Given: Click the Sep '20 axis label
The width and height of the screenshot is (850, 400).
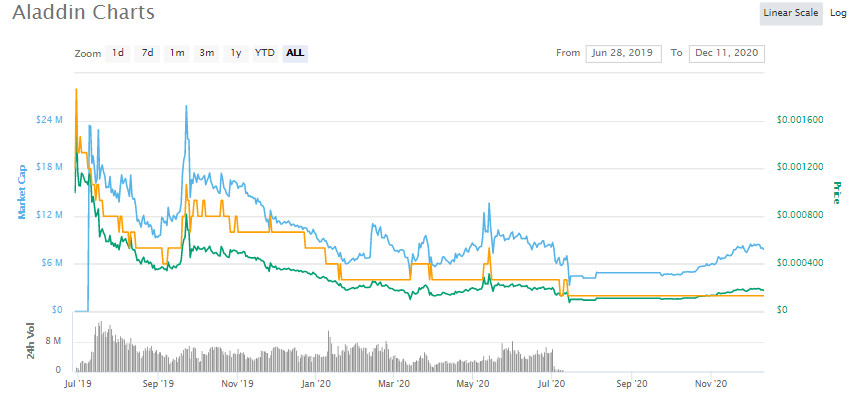Looking at the screenshot, I should (632, 384).
